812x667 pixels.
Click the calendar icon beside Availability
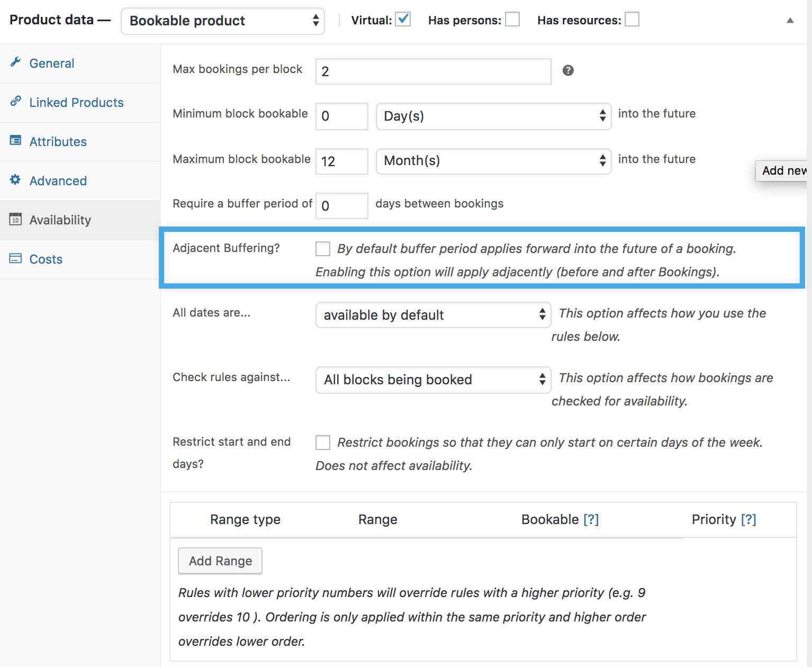pos(15,219)
